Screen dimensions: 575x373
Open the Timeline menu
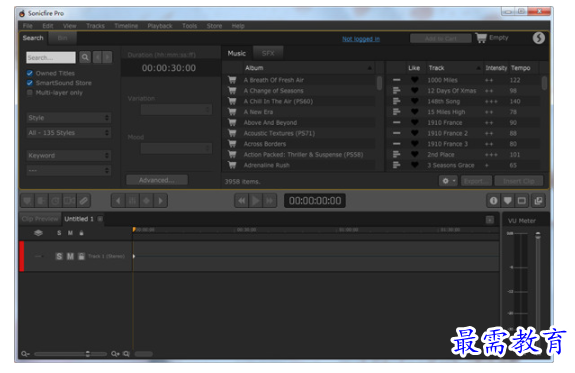[x=126, y=26]
